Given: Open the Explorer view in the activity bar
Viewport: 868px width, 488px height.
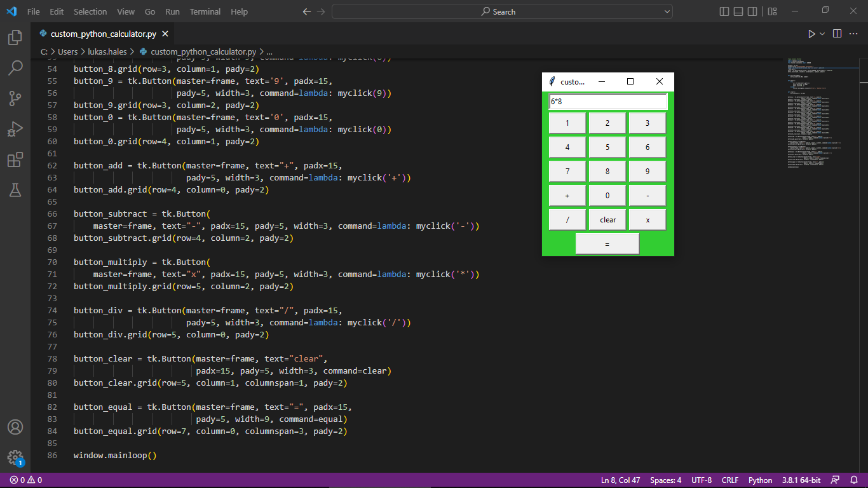Looking at the screenshot, I should (x=15, y=37).
